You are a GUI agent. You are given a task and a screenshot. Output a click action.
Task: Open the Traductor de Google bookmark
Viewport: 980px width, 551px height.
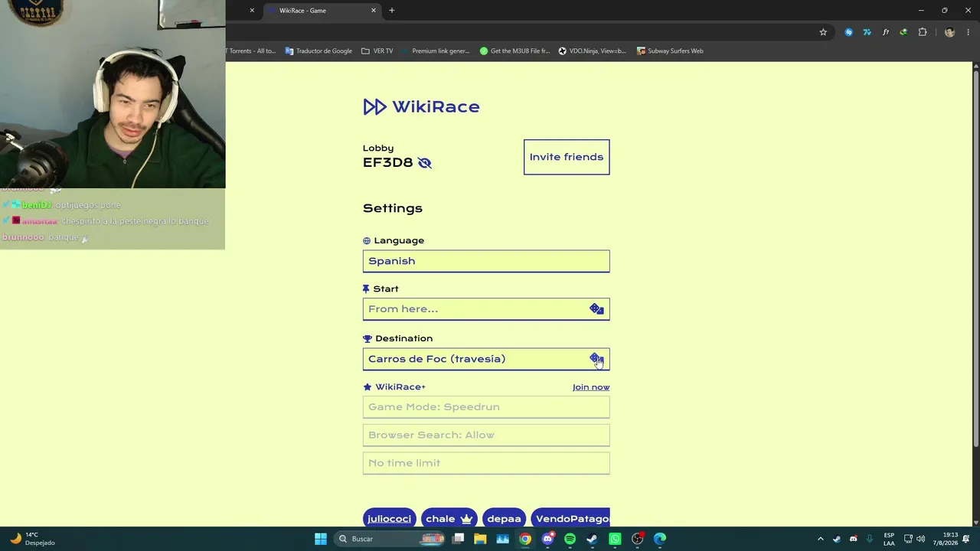318,51
